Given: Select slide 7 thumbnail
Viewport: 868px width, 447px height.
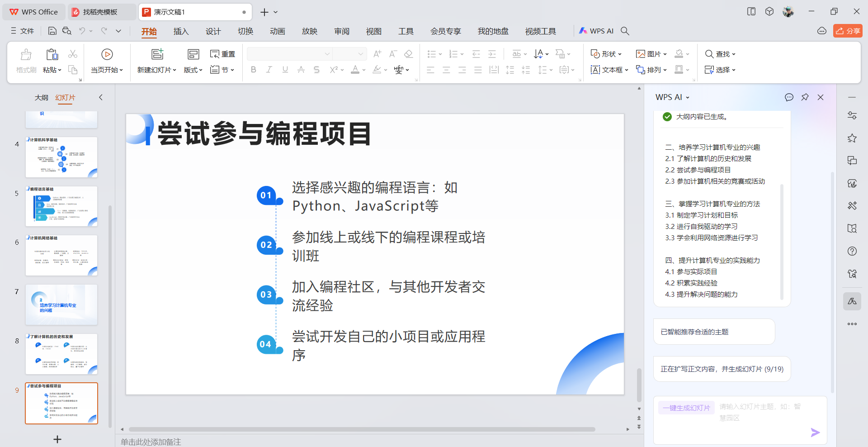Looking at the screenshot, I should click(61, 304).
